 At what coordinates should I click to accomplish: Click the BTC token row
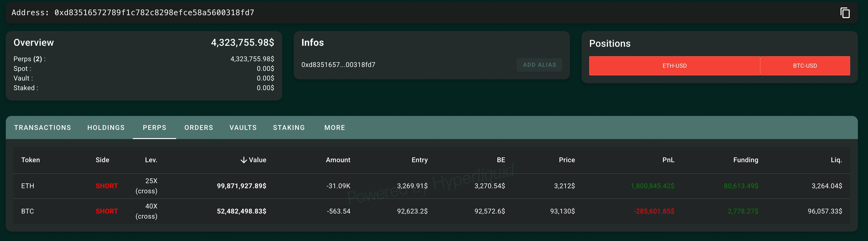coord(28,211)
